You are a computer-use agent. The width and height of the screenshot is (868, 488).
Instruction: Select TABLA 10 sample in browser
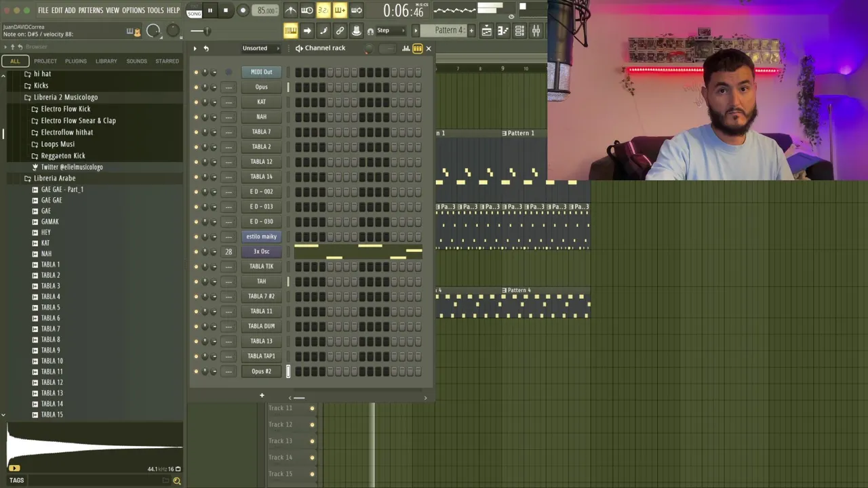tap(52, 361)
